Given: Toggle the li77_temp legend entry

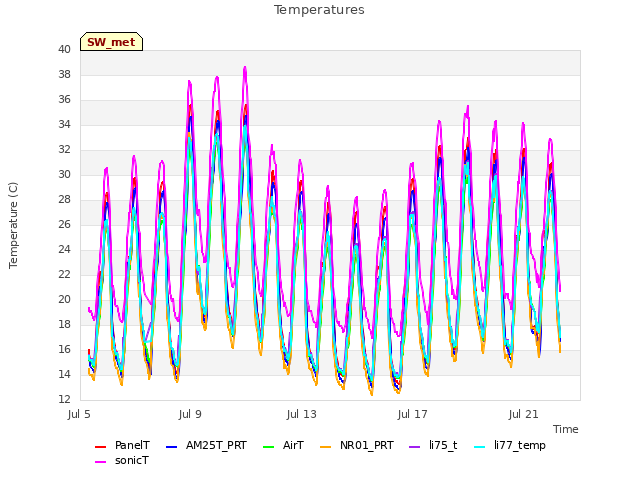Looking at the screenshot, I should (510, 445).
